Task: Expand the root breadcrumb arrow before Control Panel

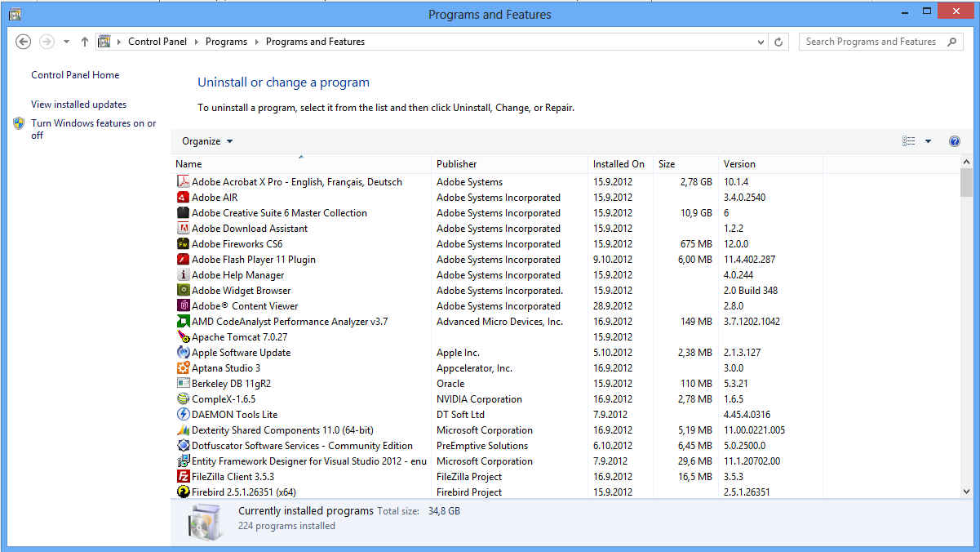Action: click(119, 42)
